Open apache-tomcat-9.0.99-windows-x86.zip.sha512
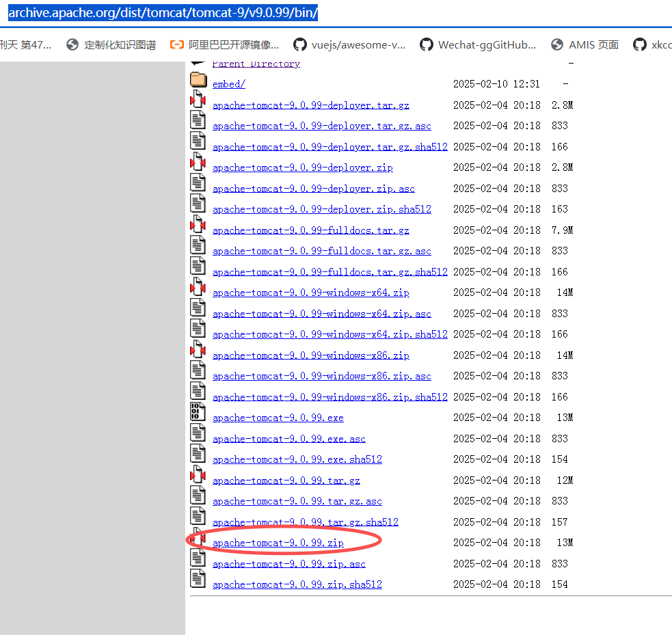672x635 pixels. [x=330, y=397]
